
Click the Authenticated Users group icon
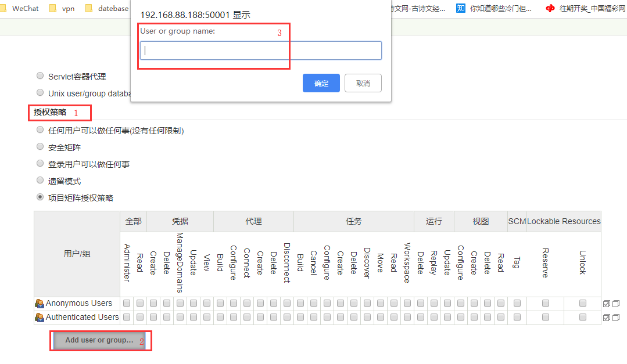pyautogui.click(x=40, y=317)
